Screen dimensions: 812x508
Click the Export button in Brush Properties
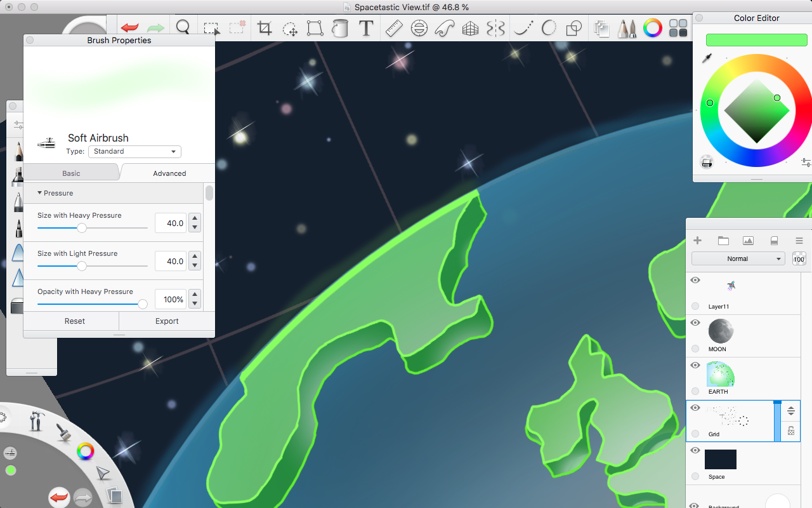(167, 321)
